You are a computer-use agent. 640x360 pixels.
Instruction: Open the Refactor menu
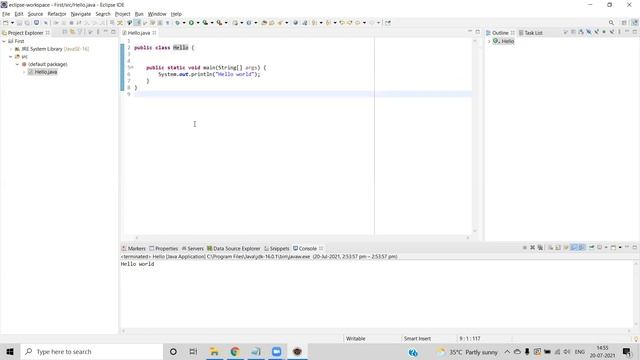click(x=57, y=14)
